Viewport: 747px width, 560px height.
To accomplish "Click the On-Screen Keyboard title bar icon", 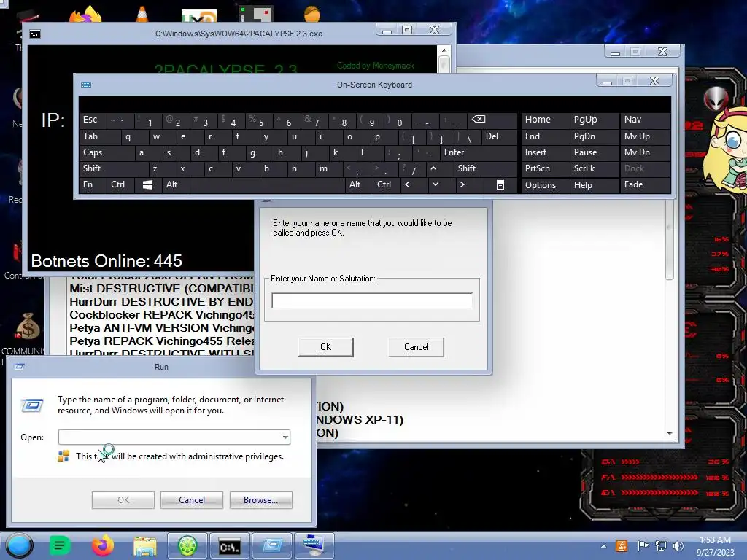I will [86, 85].
